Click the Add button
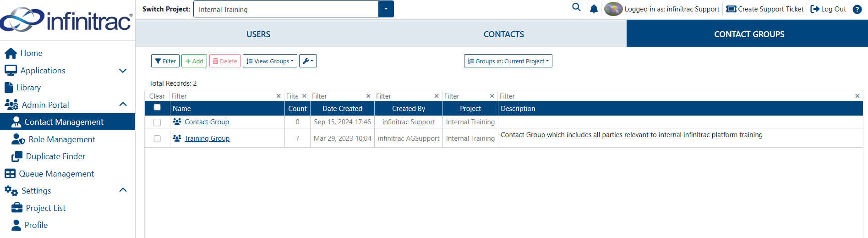The height and width of the screenshot is (238, 868). (194, 61)
